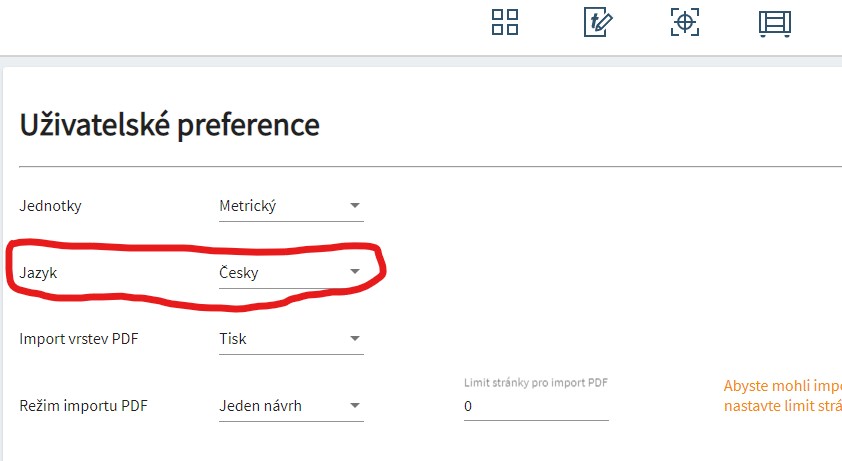
Task: Click the PDF import page limit field
Action: tap(535, 407)
